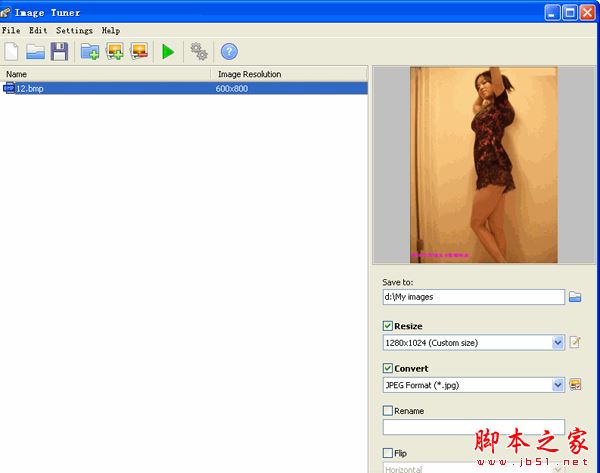The width and height of the screenshot is (600, 473).
Task: Open convert format options icon
Action: [x=575, y=384]
